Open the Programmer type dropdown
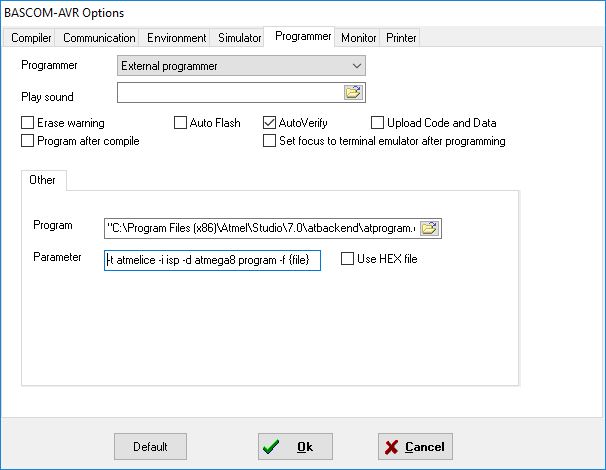 [x=241, y=66]
